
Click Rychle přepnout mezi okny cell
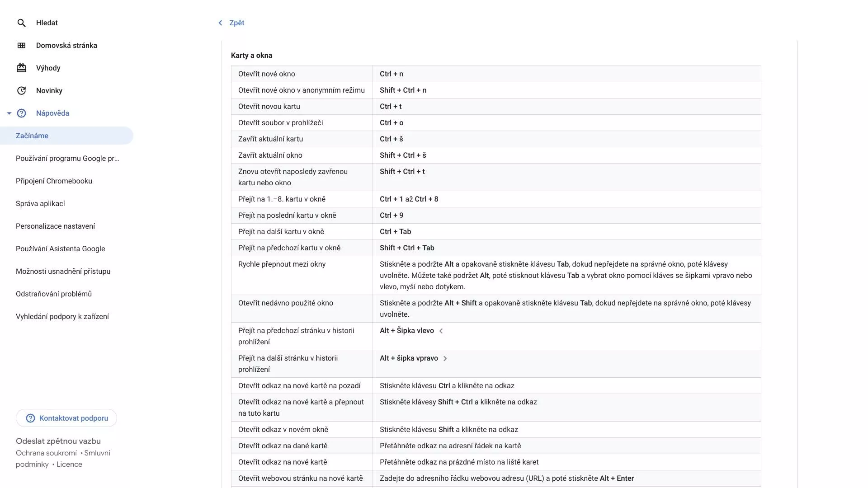pyautogui.click(x=302, y=275)
